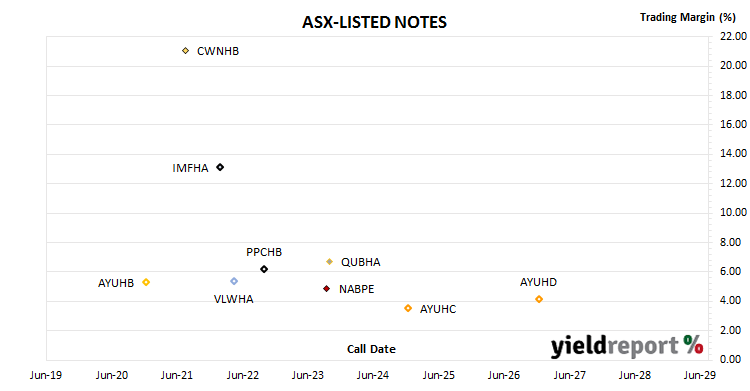
Task: Click the AYUHB yellow diamond point
Action: pyautogui.click(x=146, y=282)
